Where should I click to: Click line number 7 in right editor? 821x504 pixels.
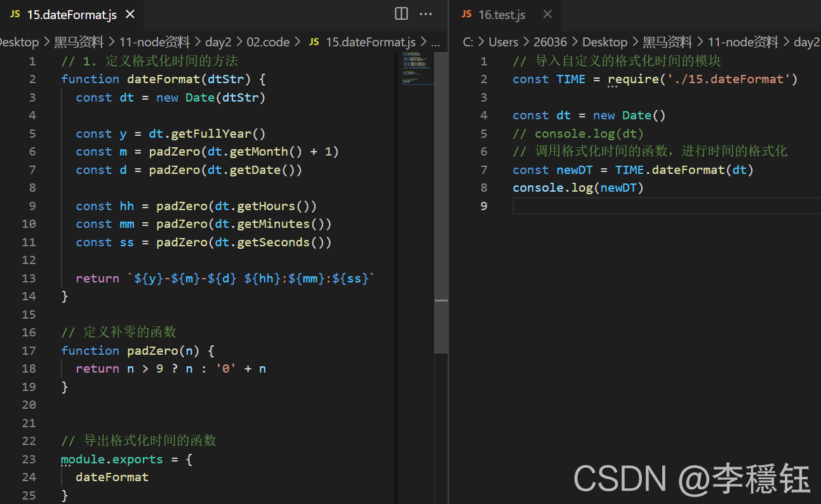click(x=484, y=169)
